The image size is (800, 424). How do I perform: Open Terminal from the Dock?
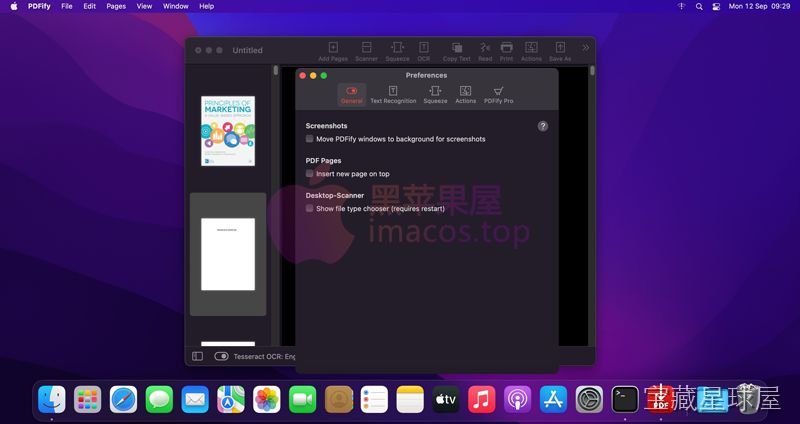point(625,399)
